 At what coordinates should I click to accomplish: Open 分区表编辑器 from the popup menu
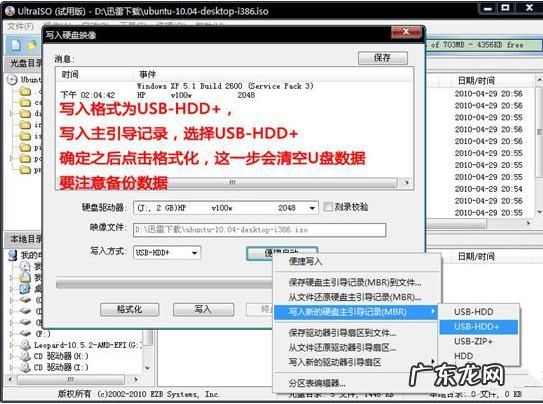coord(317,383)
